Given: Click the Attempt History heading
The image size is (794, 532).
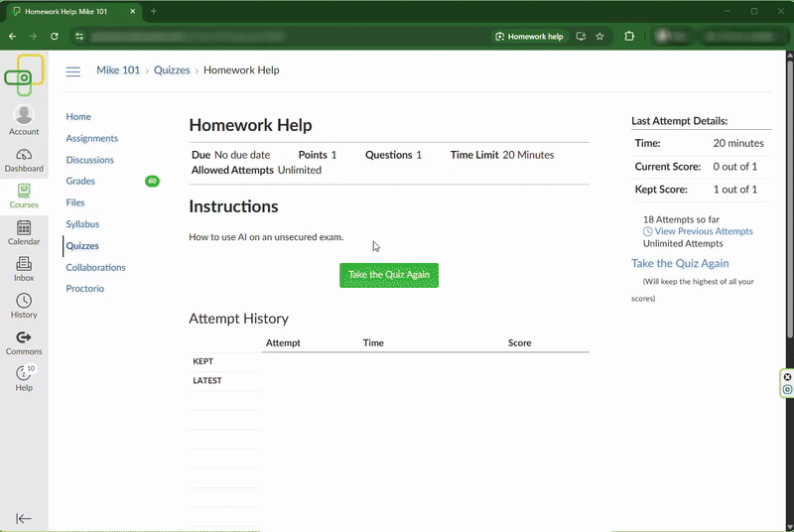Looking at the screenshot, I should tap(238, 319).
